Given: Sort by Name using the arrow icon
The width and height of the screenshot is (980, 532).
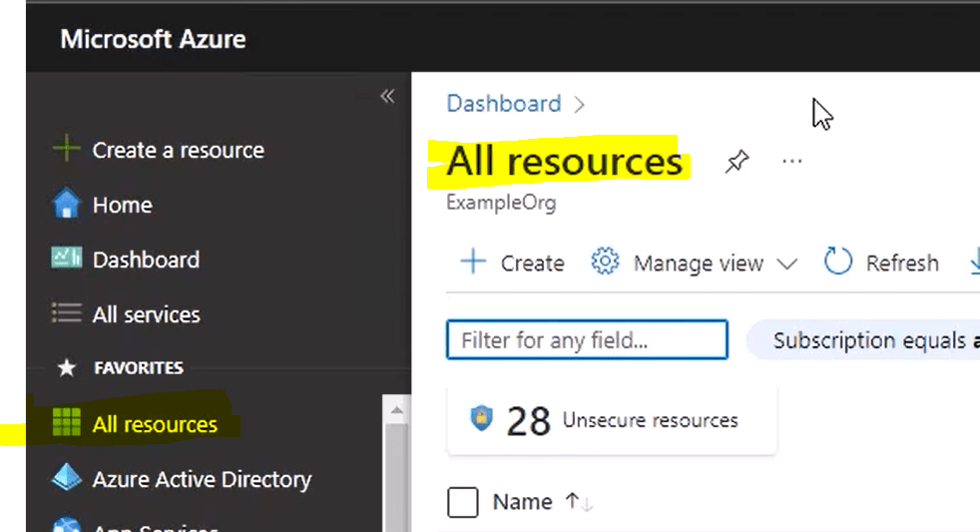Looking at the screenshot, I should [579, 501].
